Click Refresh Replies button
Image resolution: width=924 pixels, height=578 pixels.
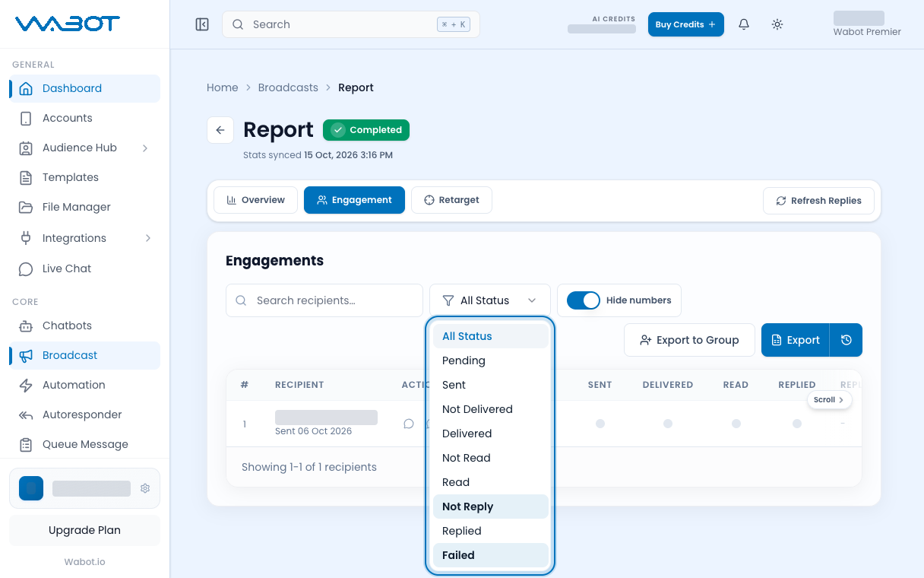pyautogui.click(x=818, y=201)
